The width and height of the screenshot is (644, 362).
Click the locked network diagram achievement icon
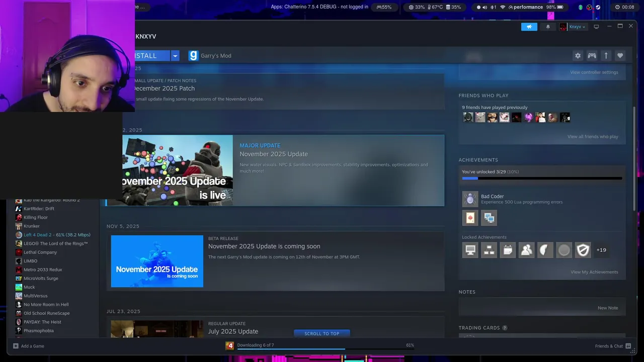[489, 250]
